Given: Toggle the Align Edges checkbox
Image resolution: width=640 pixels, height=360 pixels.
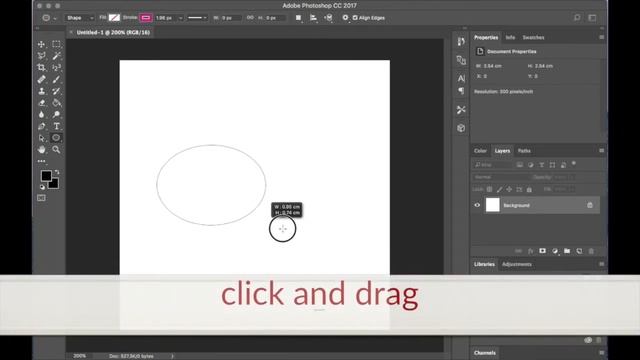Looking at the screenshot, I should [355, 18].
